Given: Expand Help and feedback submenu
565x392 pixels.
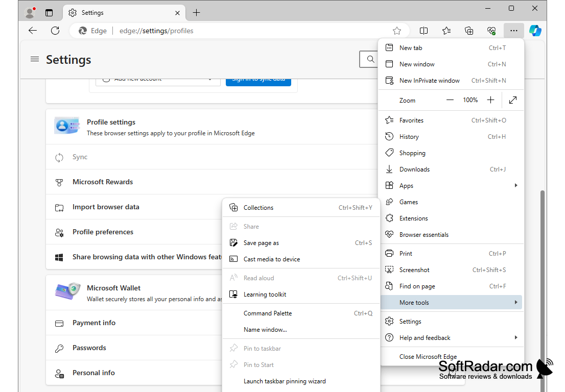Looking at the screenshot, I should coord(451,338).
